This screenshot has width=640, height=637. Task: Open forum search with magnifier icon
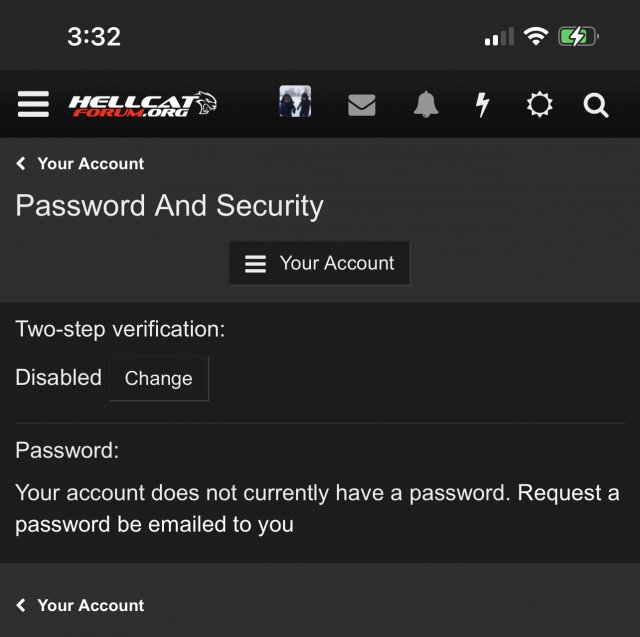coord(596,104)
